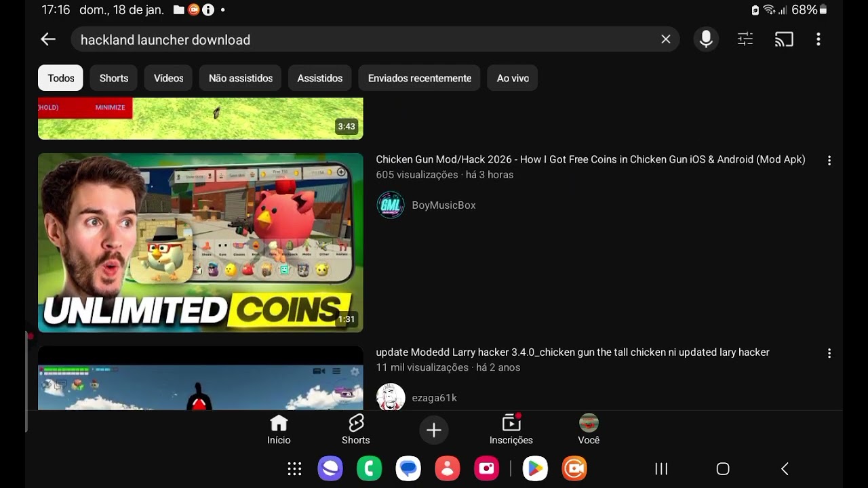The image size is (868, 488).
Task: Launch Google Play Store from taskbar
Action: [535, 468]
